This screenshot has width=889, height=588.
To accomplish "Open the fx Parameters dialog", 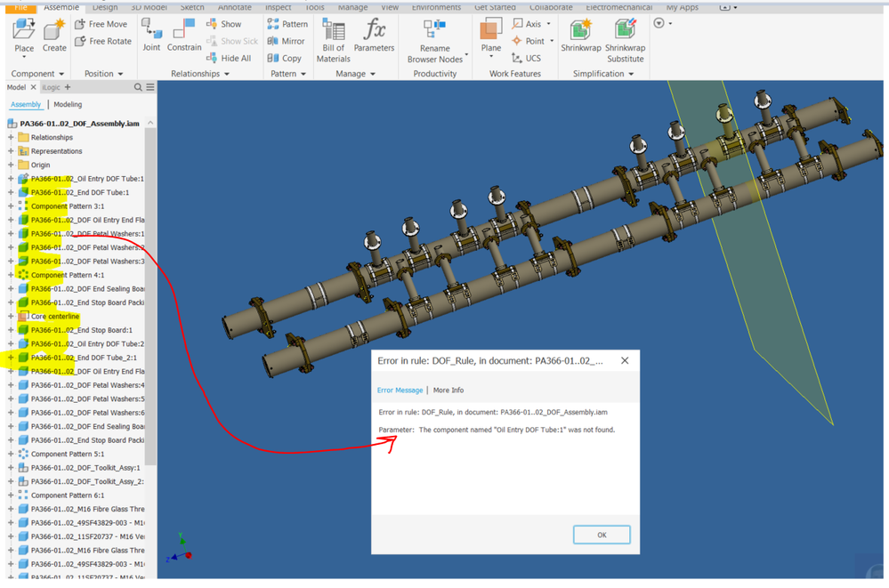I will click(374, 36).
